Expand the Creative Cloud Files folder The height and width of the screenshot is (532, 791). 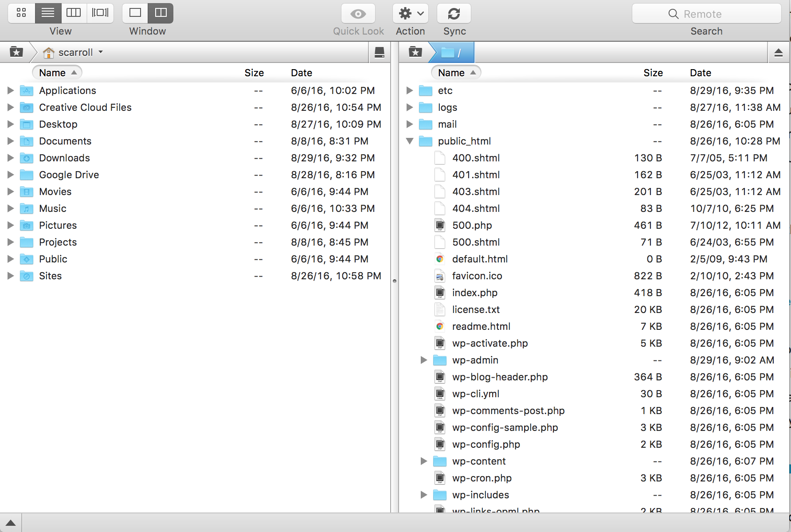click(x=11, y=107)
